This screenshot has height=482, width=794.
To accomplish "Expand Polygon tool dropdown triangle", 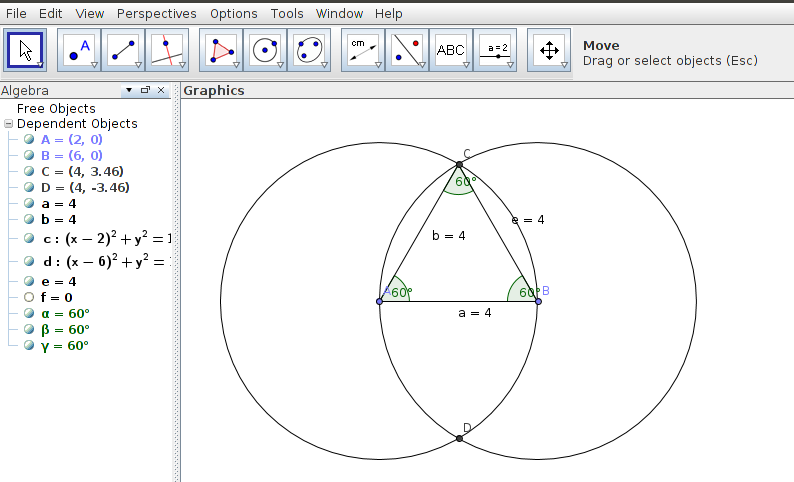I will pos(236,65).
